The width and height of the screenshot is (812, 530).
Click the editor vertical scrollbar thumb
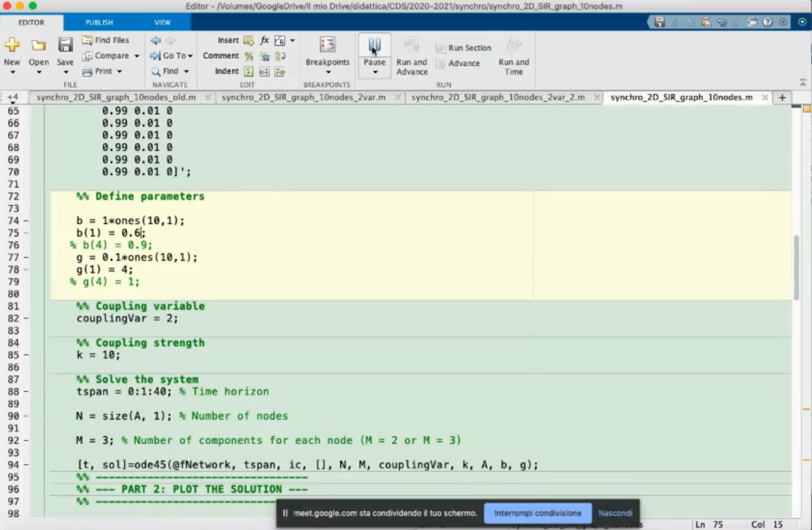click(797, 267)
